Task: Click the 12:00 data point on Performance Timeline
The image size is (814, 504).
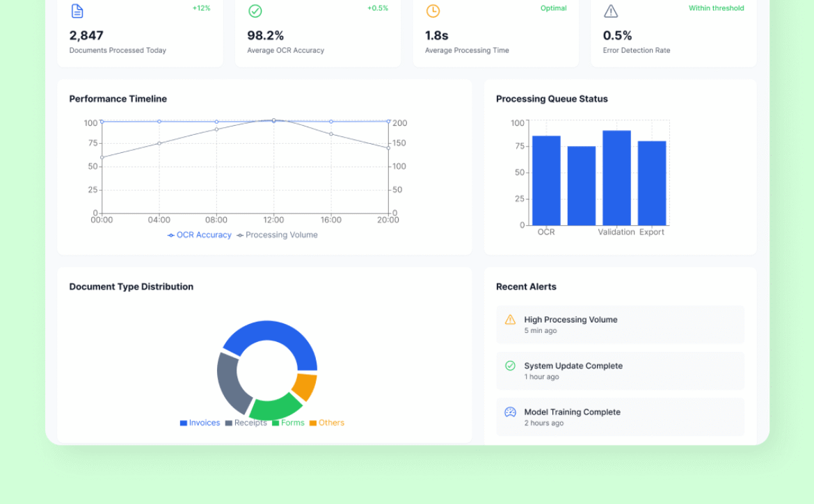Action: [273, 120]
